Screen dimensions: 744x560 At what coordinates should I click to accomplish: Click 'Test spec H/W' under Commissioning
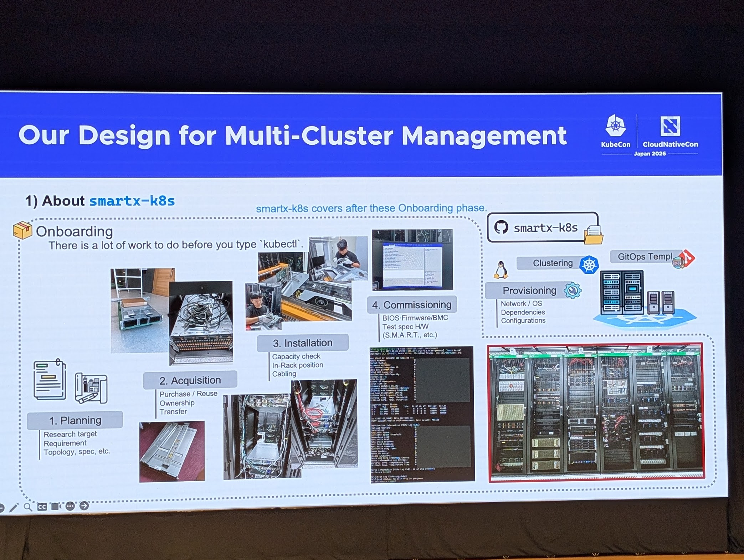[x=406, y=327]
